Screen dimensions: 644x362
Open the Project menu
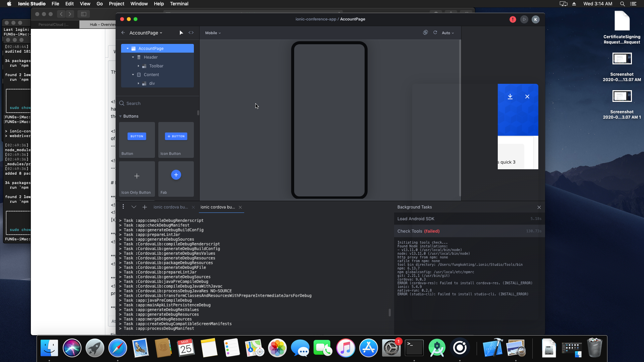[116, 4]
